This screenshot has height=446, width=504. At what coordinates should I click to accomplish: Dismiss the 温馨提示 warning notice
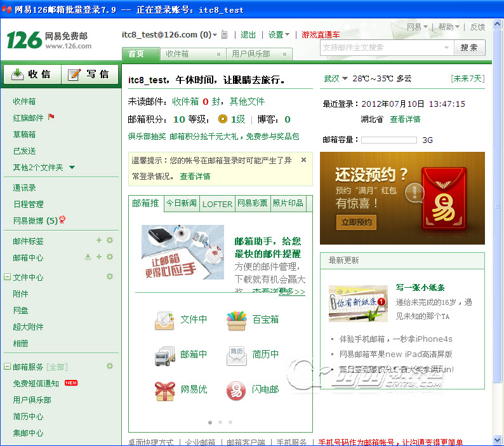tap(303, 159)
